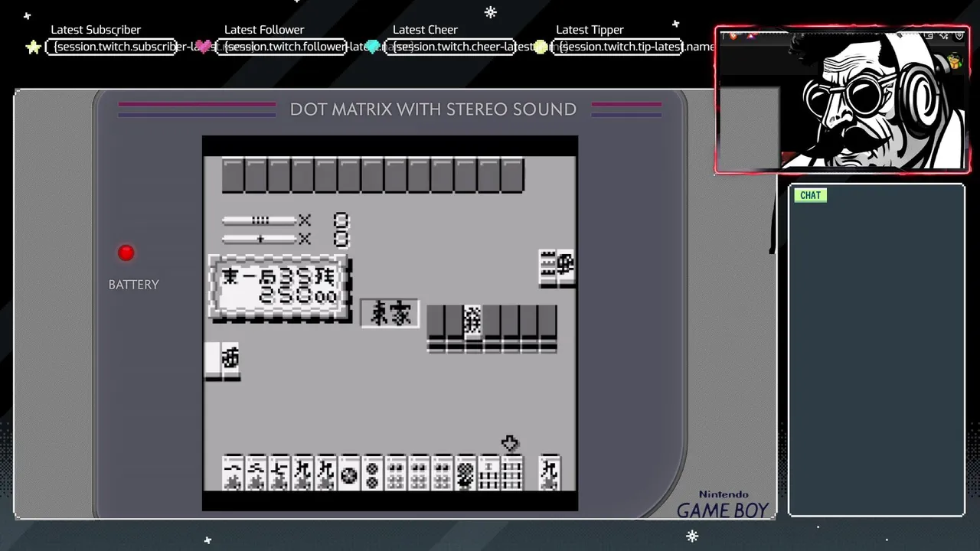The height and width of the screenshot is (551, 980).
Task: Click the star icon beside Latest Subscriber
Action: tap(34, 47)
